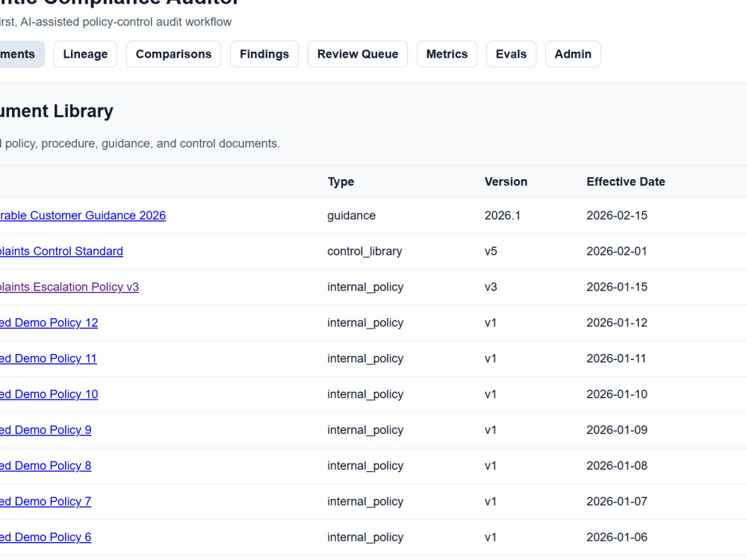Select version cell '2026.1'
This screenshot has height=560, width=747.
coord(502,215)
